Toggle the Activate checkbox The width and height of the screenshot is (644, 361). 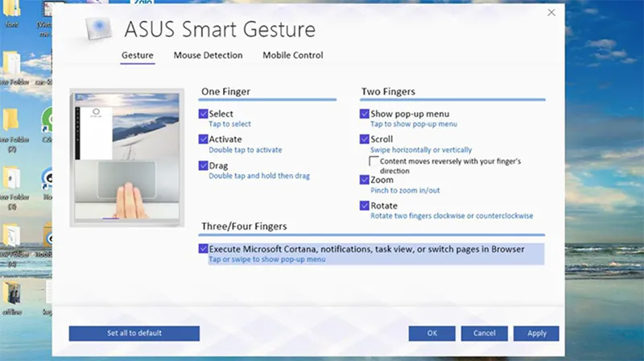coord(204,139)
